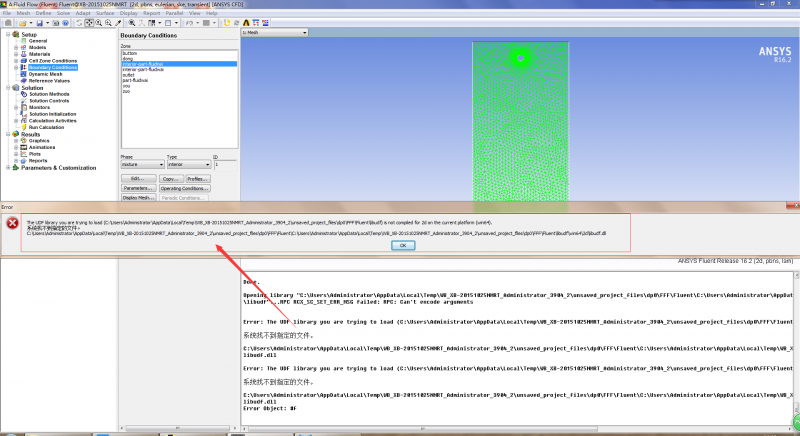800x436 pixels.
Task: Select the 'dong' zone in list
Action: click(179, 59)
